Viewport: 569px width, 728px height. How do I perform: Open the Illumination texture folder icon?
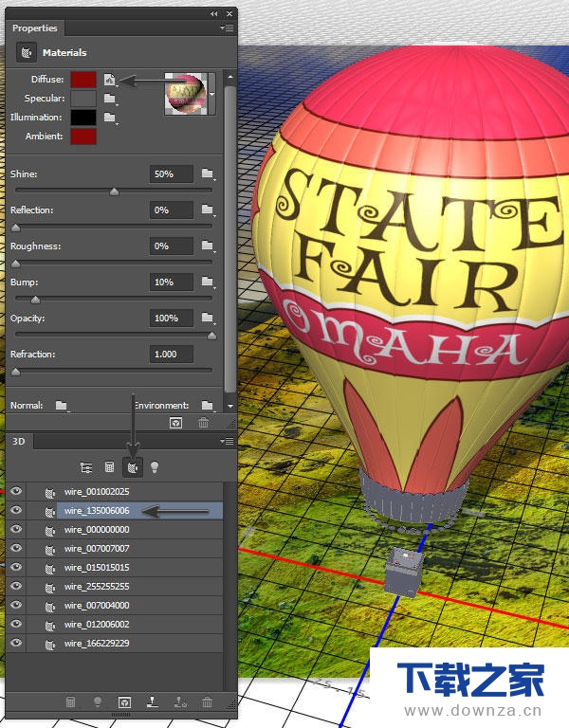click(x=110, y=118)
